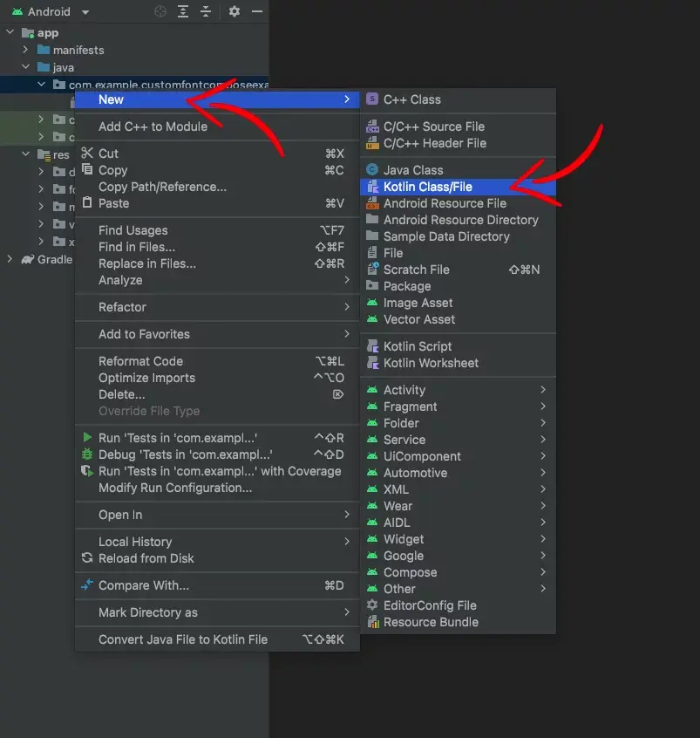Open project view settings gear
The height and width of the screenshot is (738, 700).
[x=234, y=10]
